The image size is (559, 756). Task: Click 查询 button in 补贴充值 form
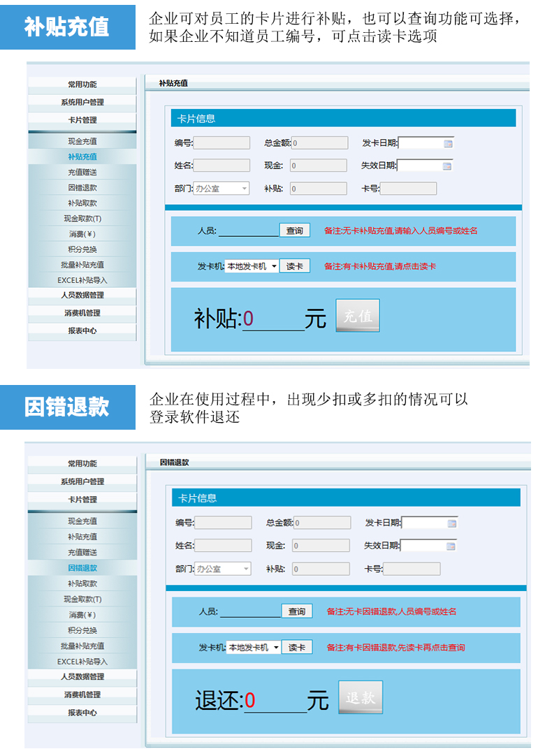point(294,231)
